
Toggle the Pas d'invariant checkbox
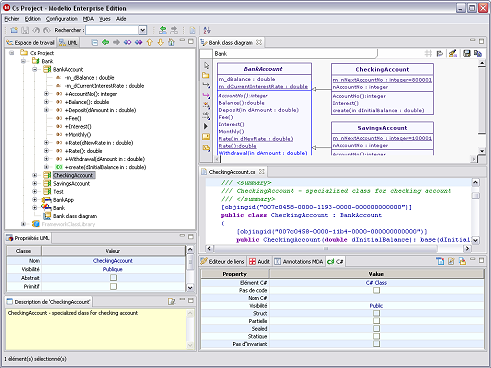tap(376, 344)
